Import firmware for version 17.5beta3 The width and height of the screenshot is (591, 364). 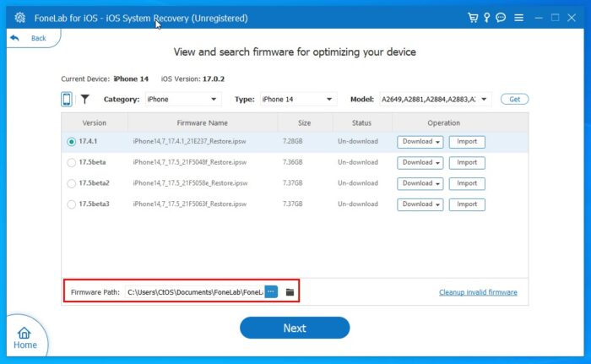point(467,204)
